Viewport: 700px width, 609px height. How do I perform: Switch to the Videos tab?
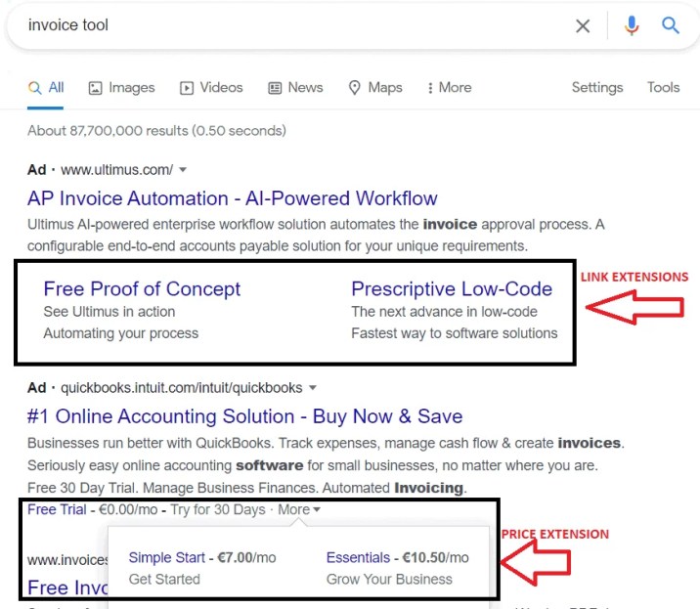[x=211, y=88]
